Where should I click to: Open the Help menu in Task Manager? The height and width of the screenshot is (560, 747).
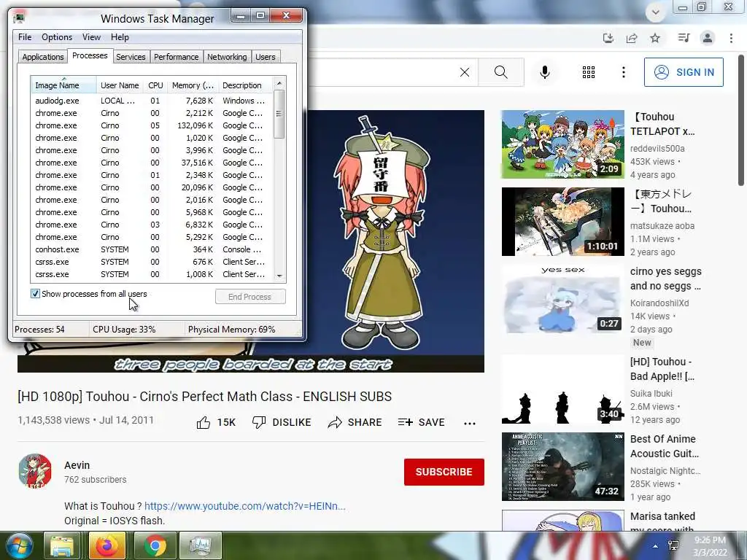click(120, 37)
